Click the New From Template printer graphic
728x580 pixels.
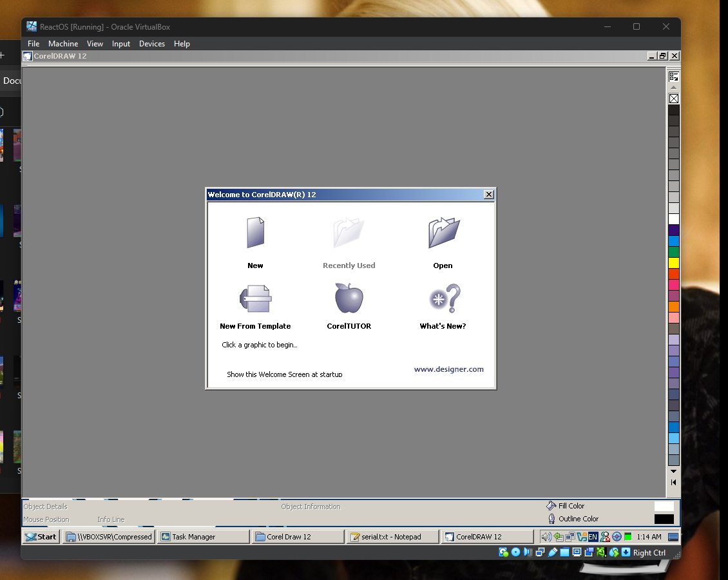tap(255, 298)
